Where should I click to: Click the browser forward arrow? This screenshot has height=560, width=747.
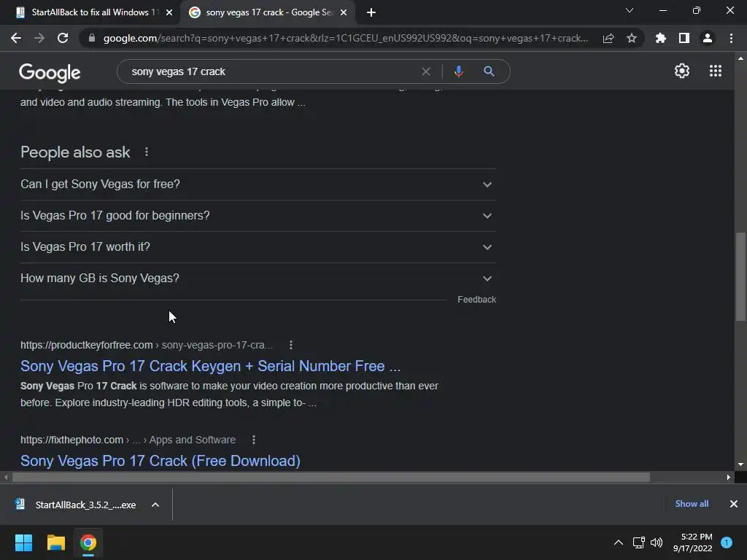coord(39,38)
